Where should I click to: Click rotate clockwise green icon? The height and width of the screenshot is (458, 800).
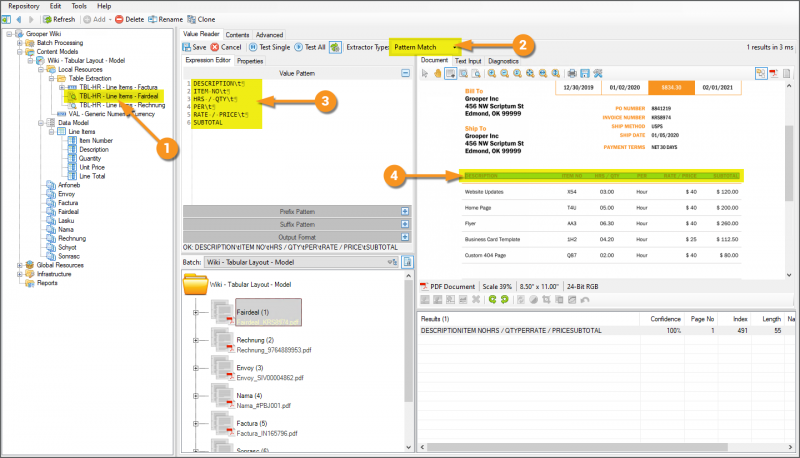click(x=504, y=299)
